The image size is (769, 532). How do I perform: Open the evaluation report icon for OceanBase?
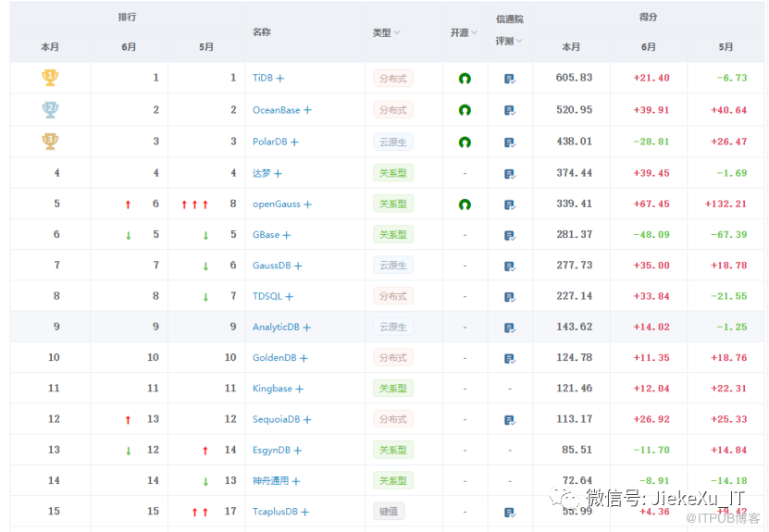click(x=510, y=110)
